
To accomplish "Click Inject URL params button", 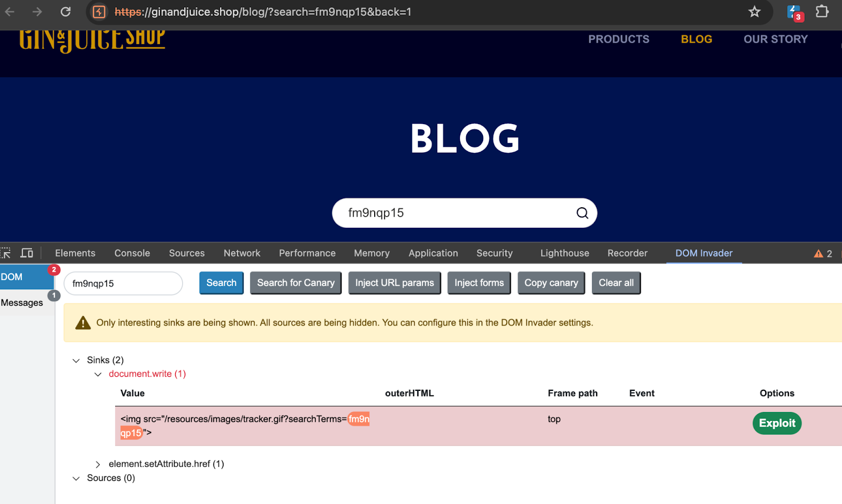I will pos(395,283).
